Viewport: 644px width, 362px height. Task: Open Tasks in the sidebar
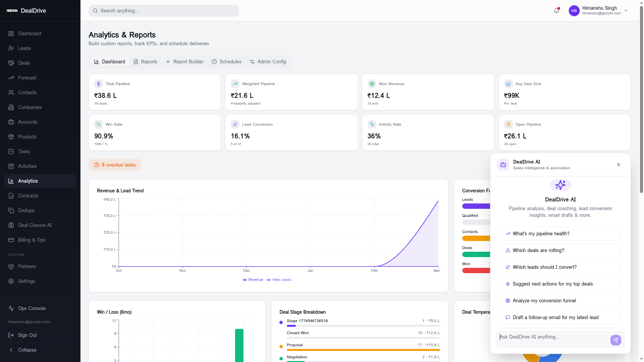click(x=40, y=152)
